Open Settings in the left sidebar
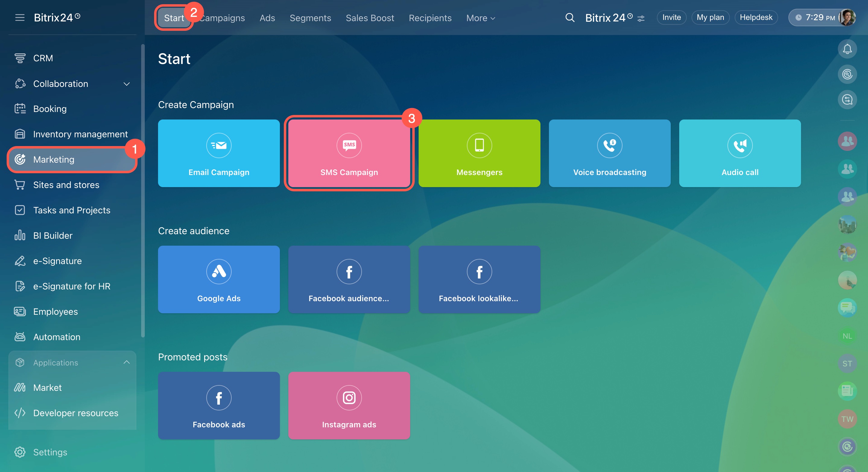The width and height of the screenshot is (868, 472). pyautogui.click(x=50, y=452)
